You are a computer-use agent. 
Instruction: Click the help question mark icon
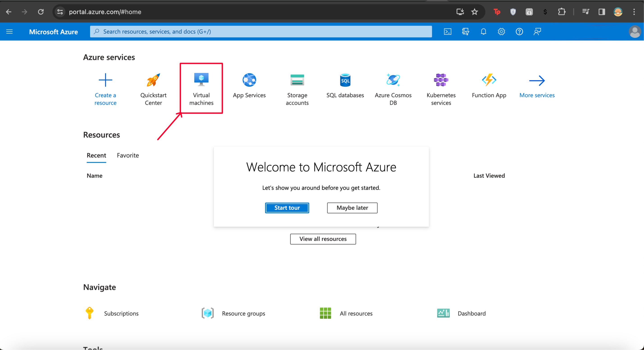coord(519,32)
